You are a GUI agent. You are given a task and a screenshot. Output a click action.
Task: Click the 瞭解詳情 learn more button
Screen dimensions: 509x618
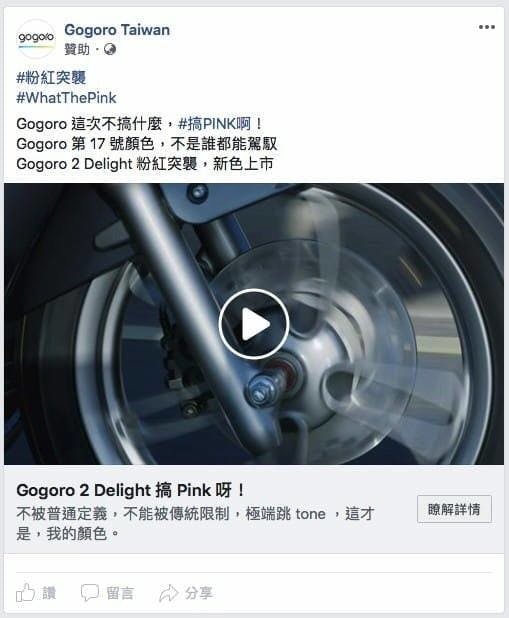point(454,509)
